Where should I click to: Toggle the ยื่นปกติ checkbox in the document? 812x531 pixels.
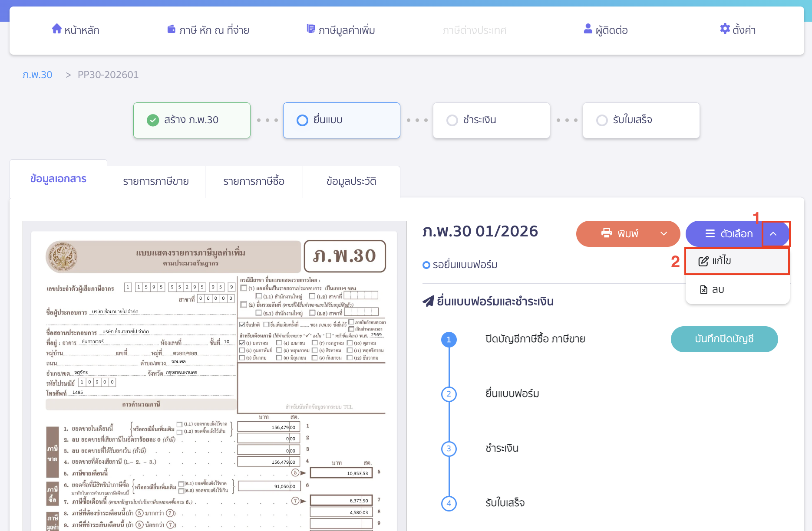tap(242, 324)
